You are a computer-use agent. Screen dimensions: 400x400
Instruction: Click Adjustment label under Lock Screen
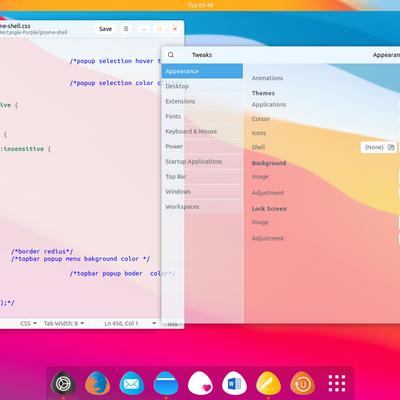[x=268, y=238]
